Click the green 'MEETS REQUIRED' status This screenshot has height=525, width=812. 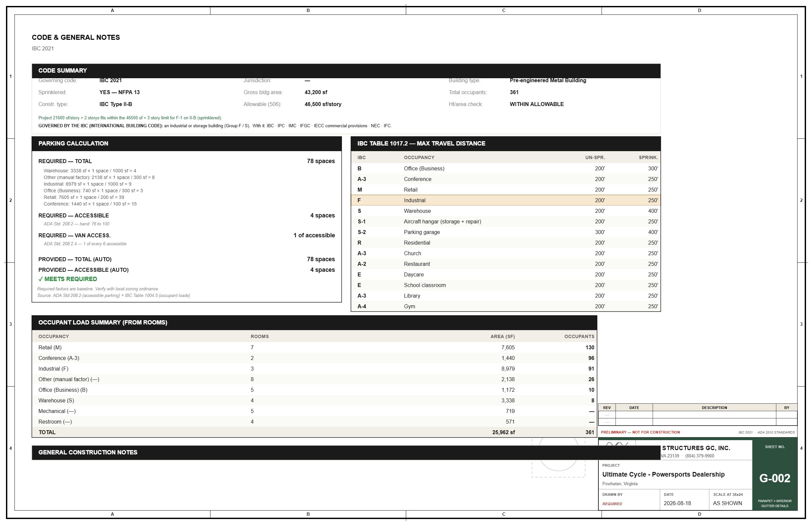pos(68,279)
